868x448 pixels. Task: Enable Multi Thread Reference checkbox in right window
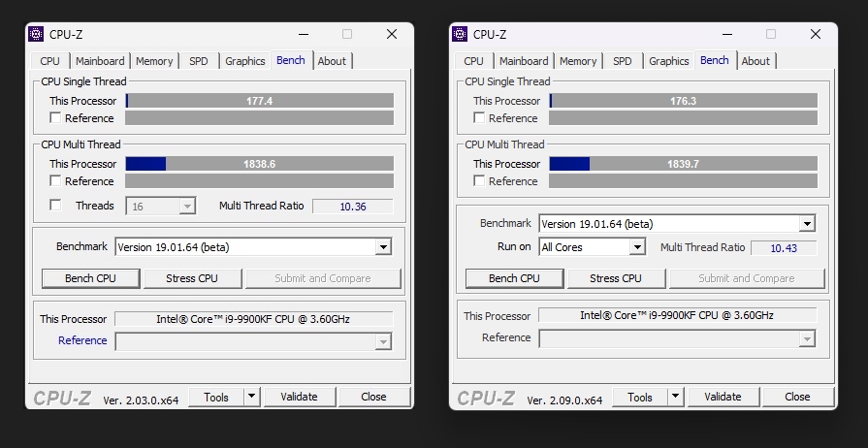479,181
